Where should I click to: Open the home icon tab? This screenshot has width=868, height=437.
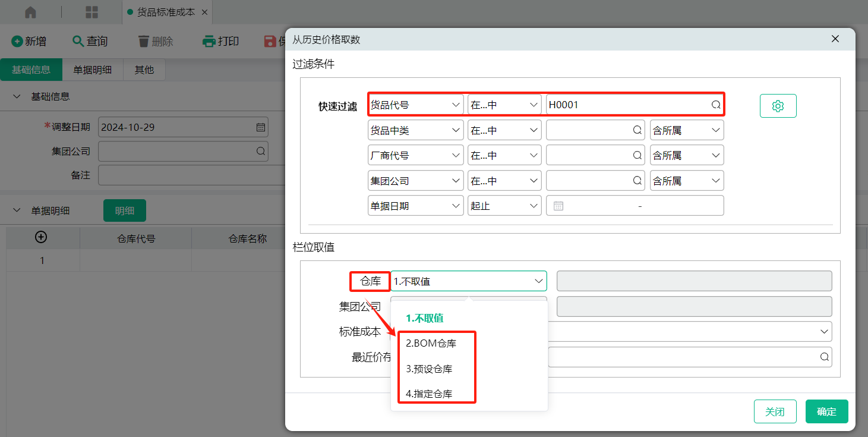(30, 12)
